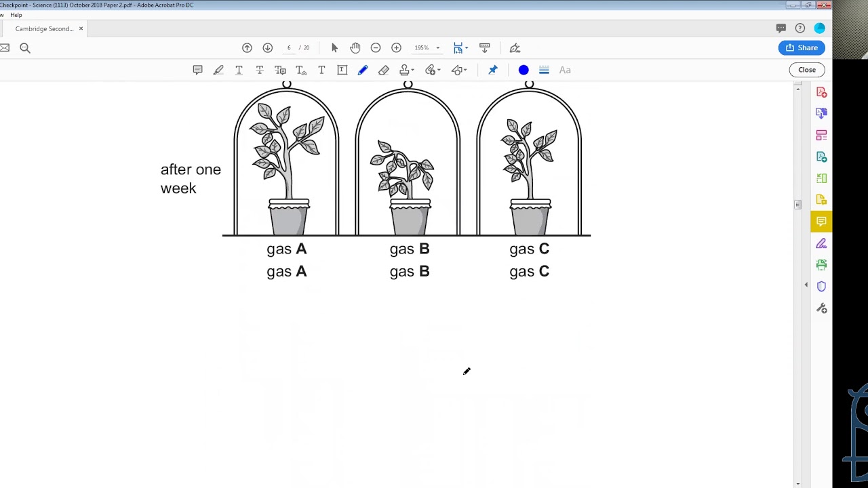
Task: Open the search magnifier icon
Action: [25, 47]
